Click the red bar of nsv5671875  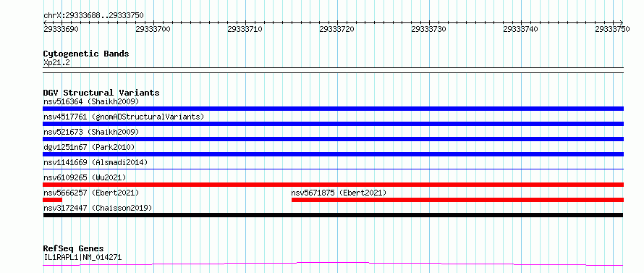tap(457, 200)
